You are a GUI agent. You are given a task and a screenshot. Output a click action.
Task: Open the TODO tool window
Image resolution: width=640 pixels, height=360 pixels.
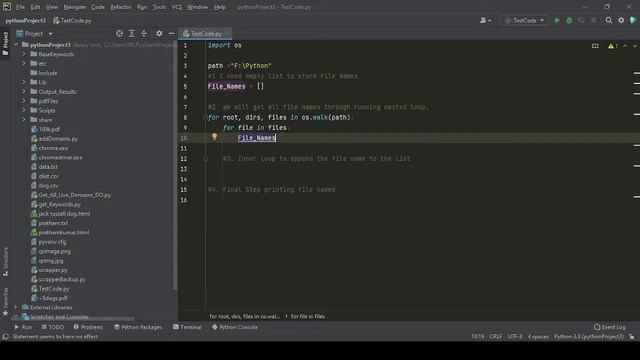click(x=53, y=327)
